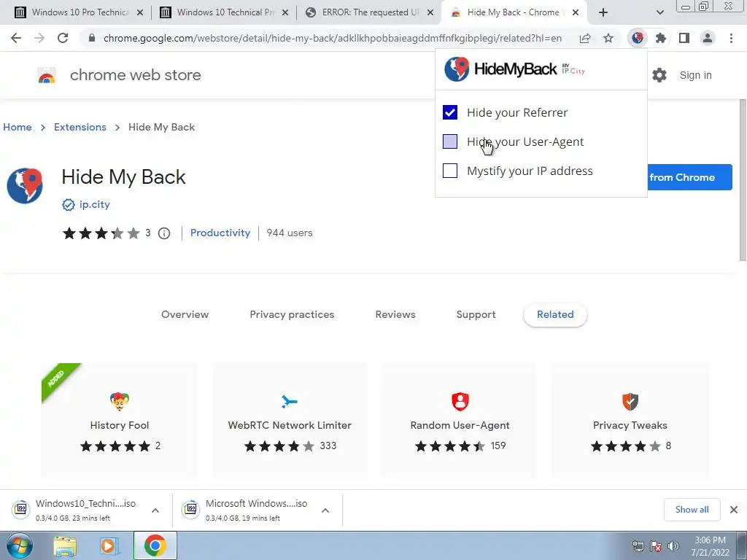Show rating info via the circled i icon

pos(164,233)
